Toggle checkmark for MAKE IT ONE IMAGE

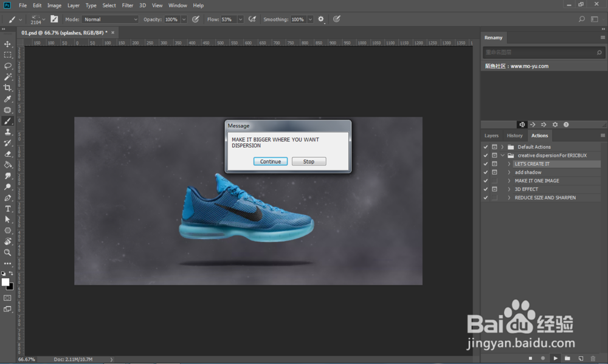click(x=485, y=180)
